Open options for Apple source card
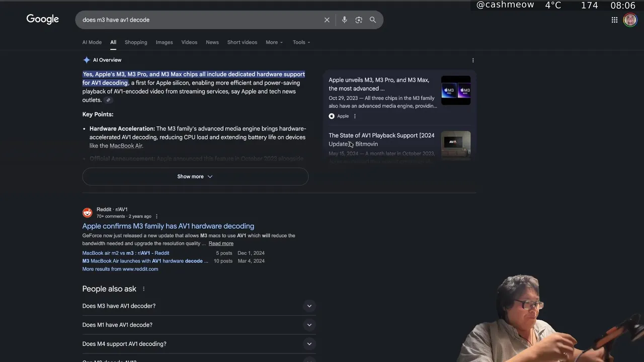This screenshot has height=362, width=644. [x=355, y=116]
